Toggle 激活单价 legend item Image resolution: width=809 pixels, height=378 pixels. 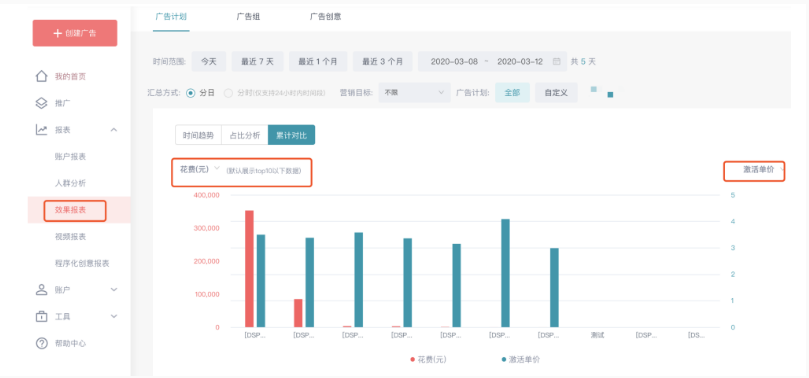click(x=521, y=359)
